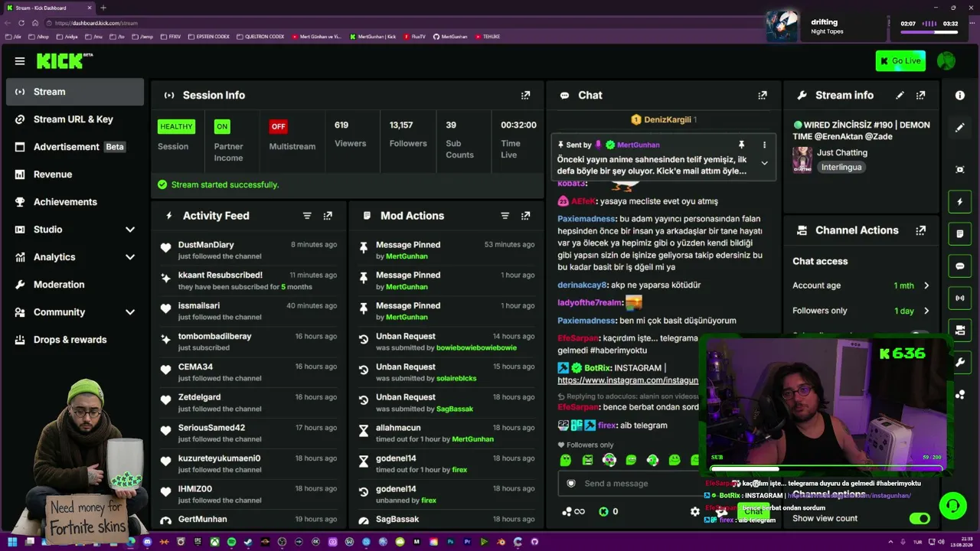Open the Followers only duration arrow
Screen dimensions: 980x551
coord(926,311)
